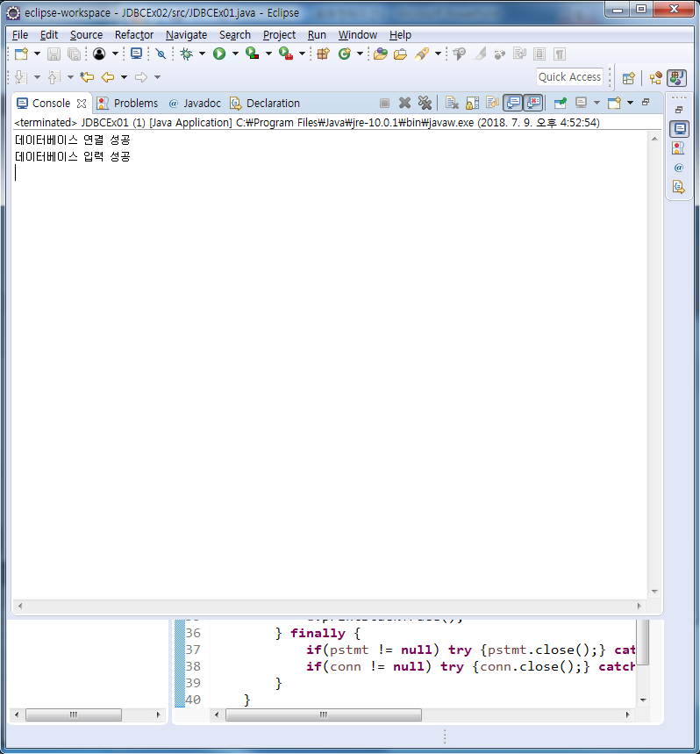
Task: Click Remove All Terminated Launches icon
Action: point(425,103)
